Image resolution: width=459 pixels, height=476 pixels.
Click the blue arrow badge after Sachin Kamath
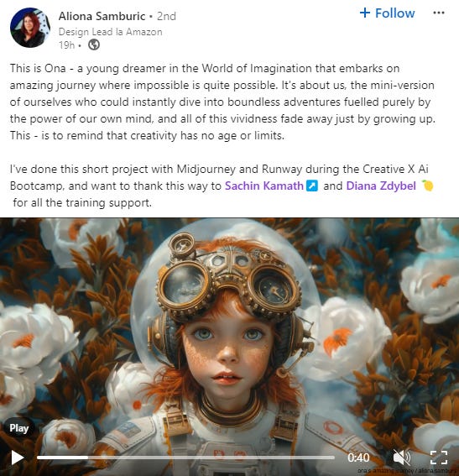pyautogui.click(x=312, y=186)
